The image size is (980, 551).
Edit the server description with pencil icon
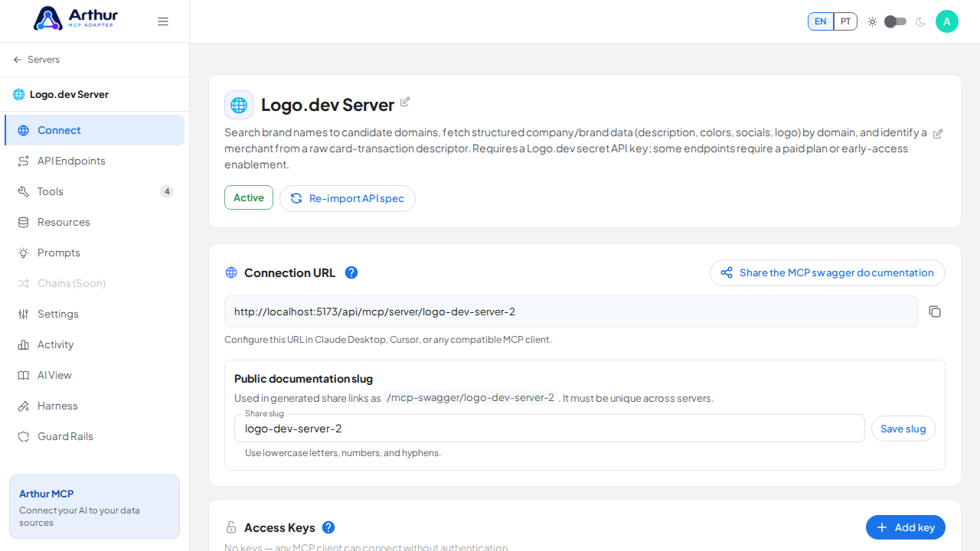coord(938,133)
